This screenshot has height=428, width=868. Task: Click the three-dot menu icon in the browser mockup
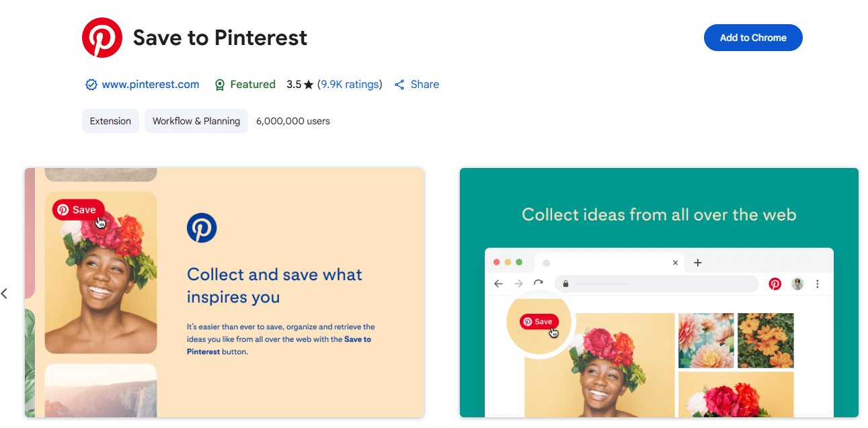(x=818, y=284)
